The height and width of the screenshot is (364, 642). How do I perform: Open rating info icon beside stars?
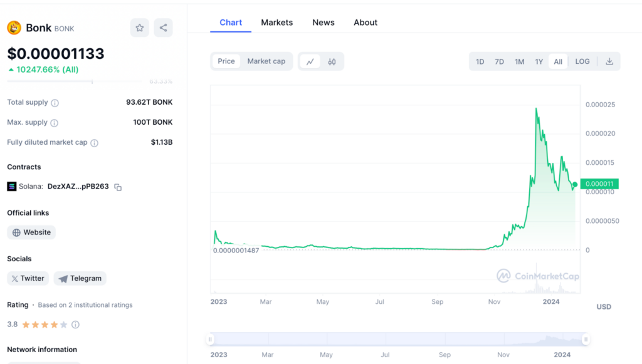(x=75, y=325)
